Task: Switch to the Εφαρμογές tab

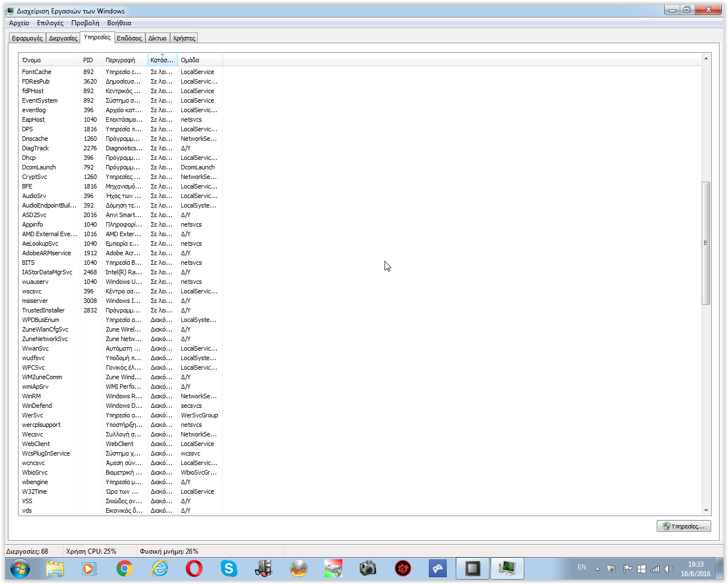Action: (x=28, y=38)
